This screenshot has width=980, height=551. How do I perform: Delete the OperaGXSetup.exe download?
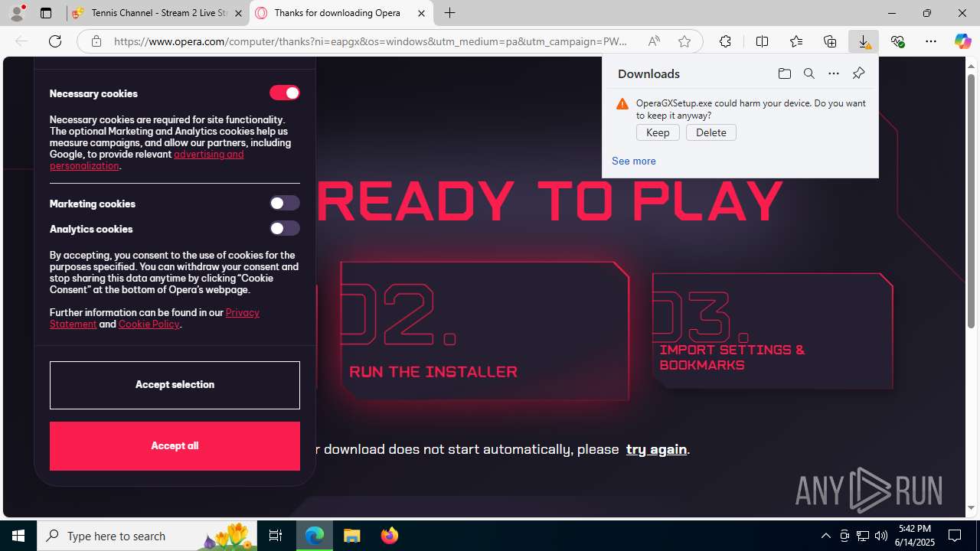point(711,132)
